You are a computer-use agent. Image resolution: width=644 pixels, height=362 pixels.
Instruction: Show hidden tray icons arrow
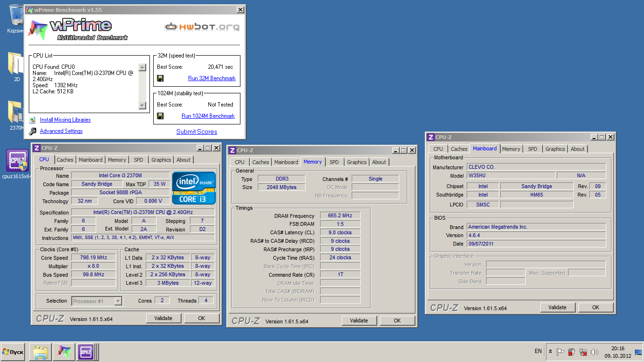550,352
